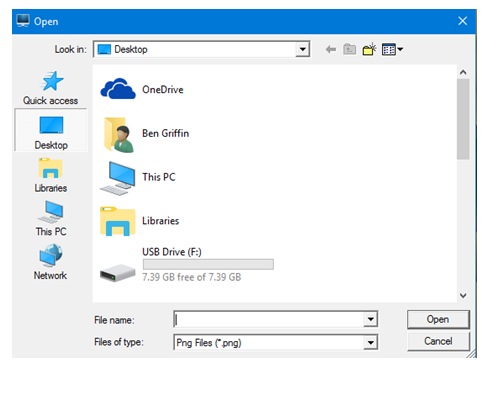Create a new folder using toolbar icon
Screen dimensions: 493x400
pyautogui.click(x=369, y=49)
